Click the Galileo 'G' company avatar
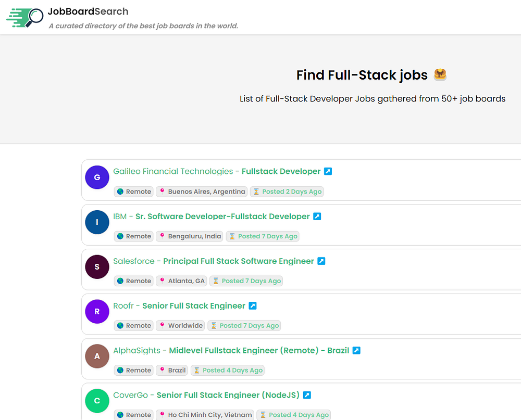This screenshot has width=521, height=420. pyautogui.click(x=97, y=177)
